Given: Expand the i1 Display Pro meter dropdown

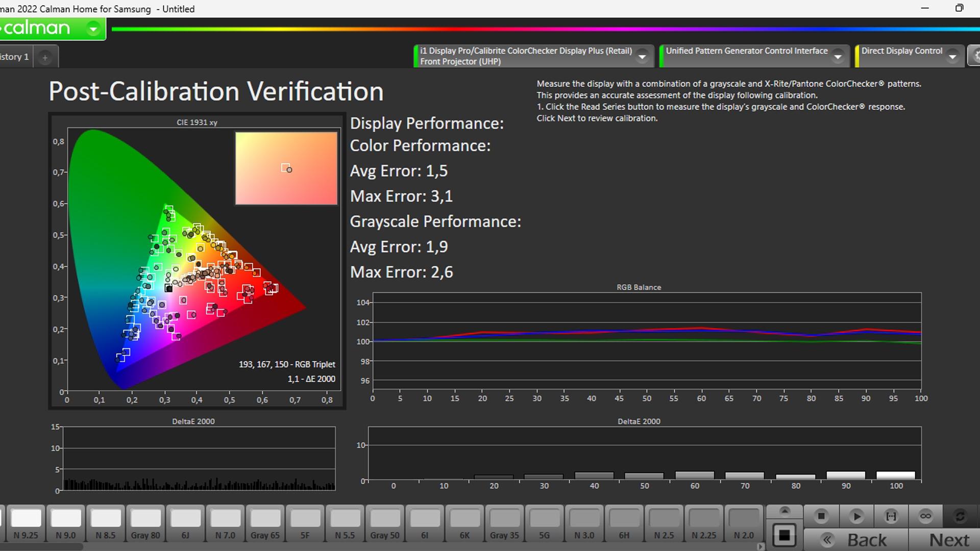Looking at the screenshot, I should 643,57.
